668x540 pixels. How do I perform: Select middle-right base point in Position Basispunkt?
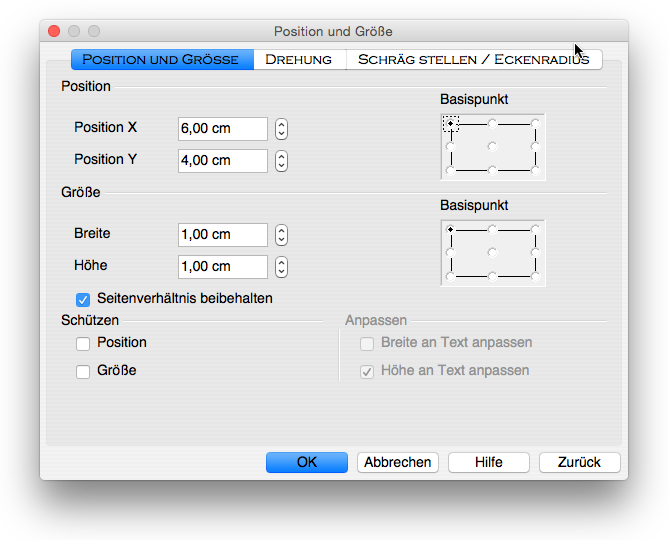535,146
